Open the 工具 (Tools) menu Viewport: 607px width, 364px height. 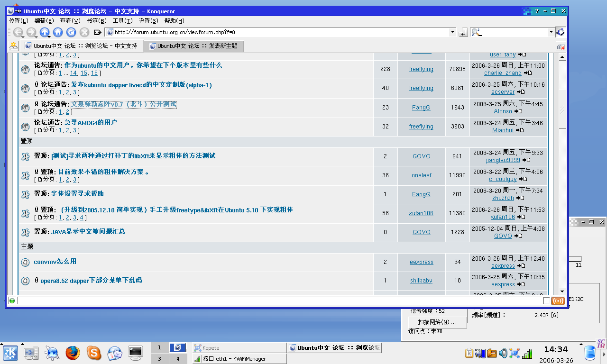(122, 21)
